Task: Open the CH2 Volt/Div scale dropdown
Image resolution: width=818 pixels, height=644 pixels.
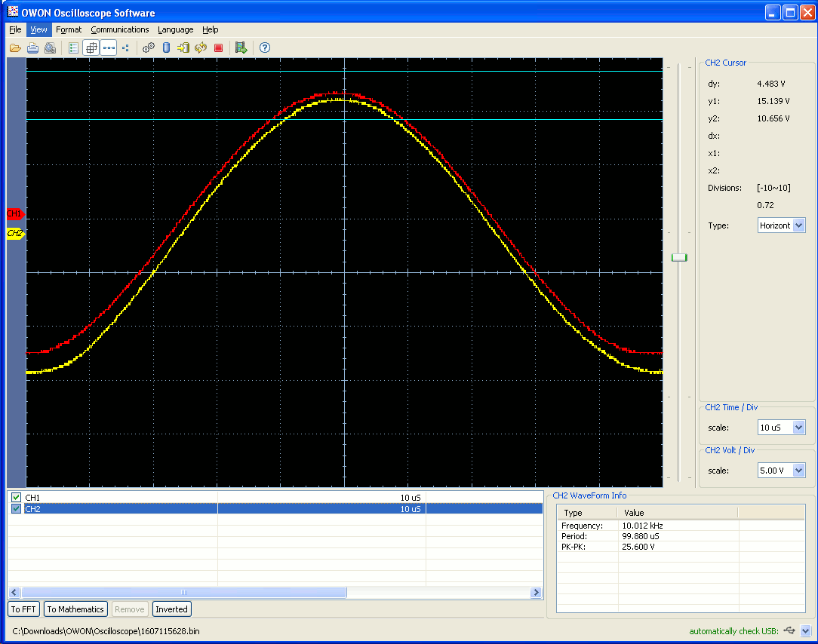Action: tap(798, 471)
